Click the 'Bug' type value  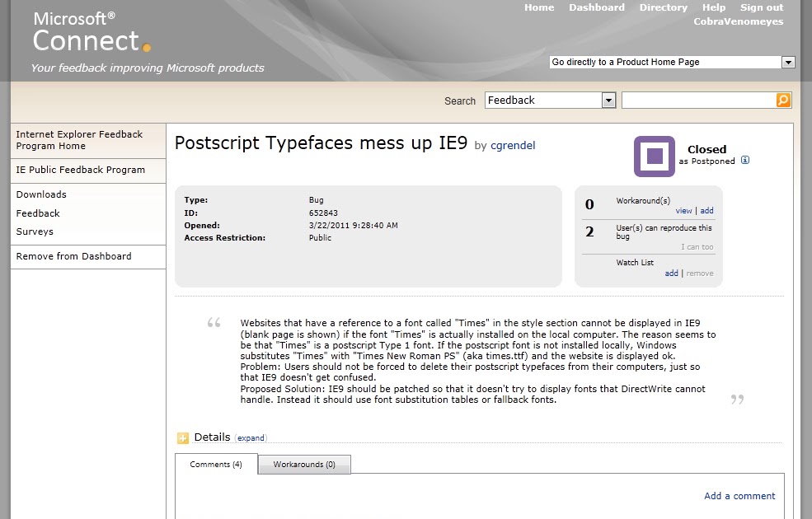point(316,199)
